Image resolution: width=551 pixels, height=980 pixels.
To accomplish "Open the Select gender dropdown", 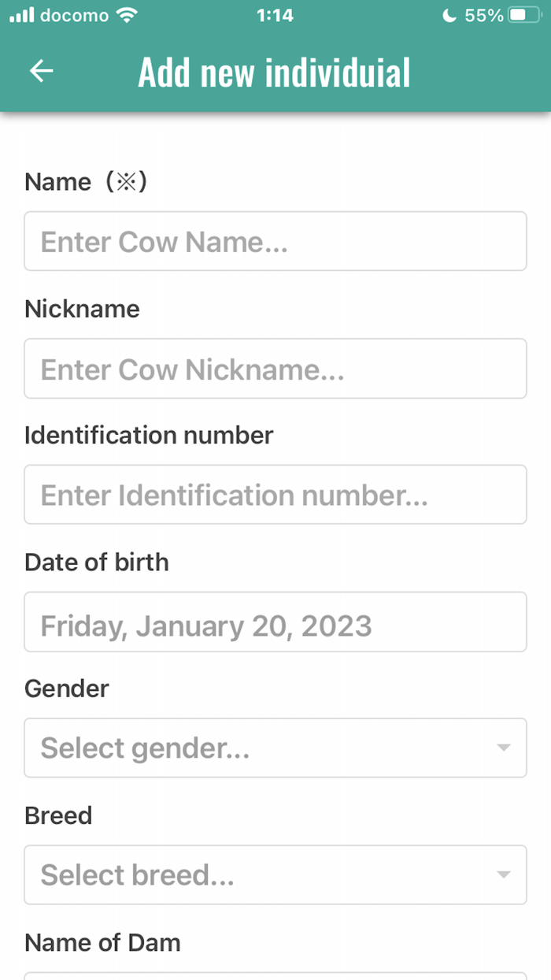I will pos(275,748).
